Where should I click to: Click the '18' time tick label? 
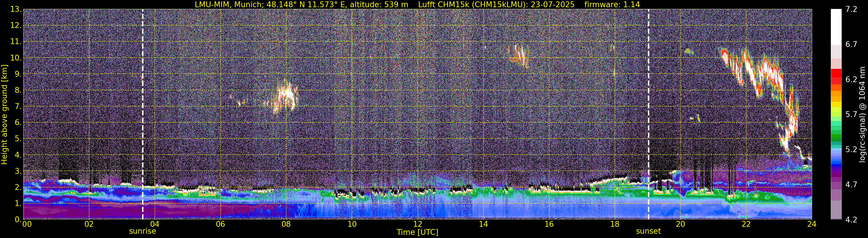[614, 224]
